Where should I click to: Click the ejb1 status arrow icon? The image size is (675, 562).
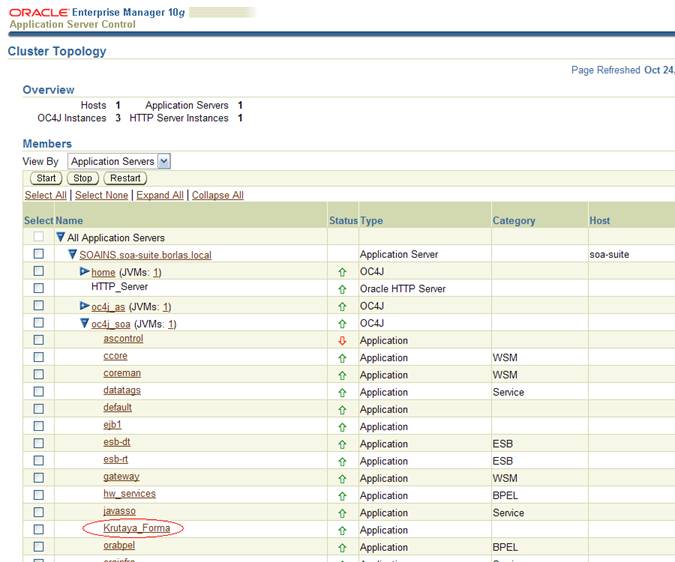coord(342,427)
